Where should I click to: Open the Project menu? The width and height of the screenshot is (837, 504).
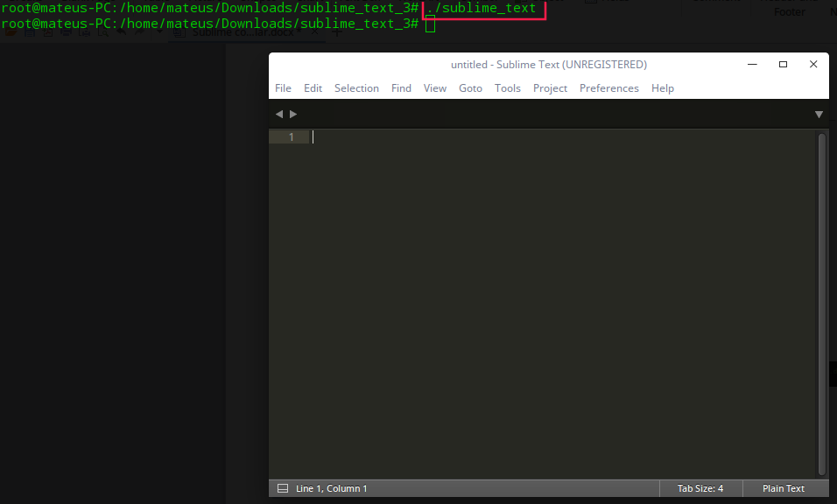(550, 88)
